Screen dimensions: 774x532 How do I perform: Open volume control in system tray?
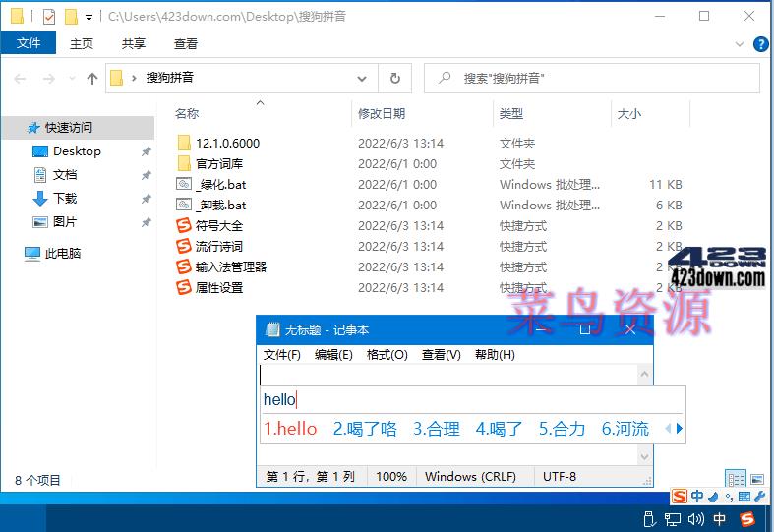point(696,519)
